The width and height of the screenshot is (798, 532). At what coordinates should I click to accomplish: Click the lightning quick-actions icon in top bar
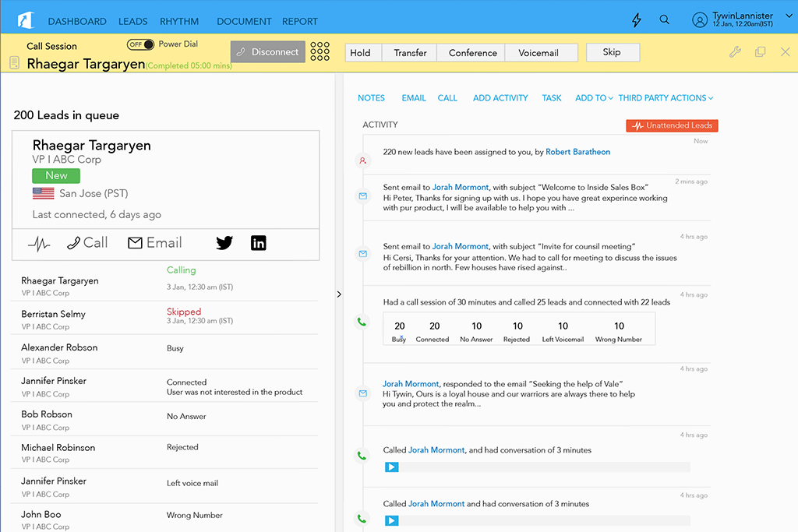(x=636, y=19)
